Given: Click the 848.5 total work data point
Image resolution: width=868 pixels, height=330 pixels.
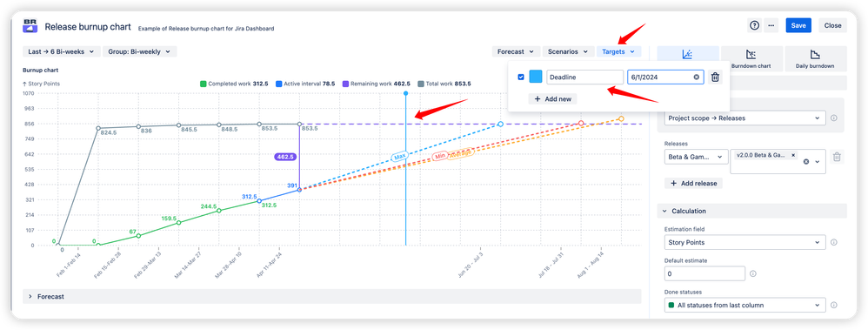Looking at the screenshot, I should coord(218,125).
